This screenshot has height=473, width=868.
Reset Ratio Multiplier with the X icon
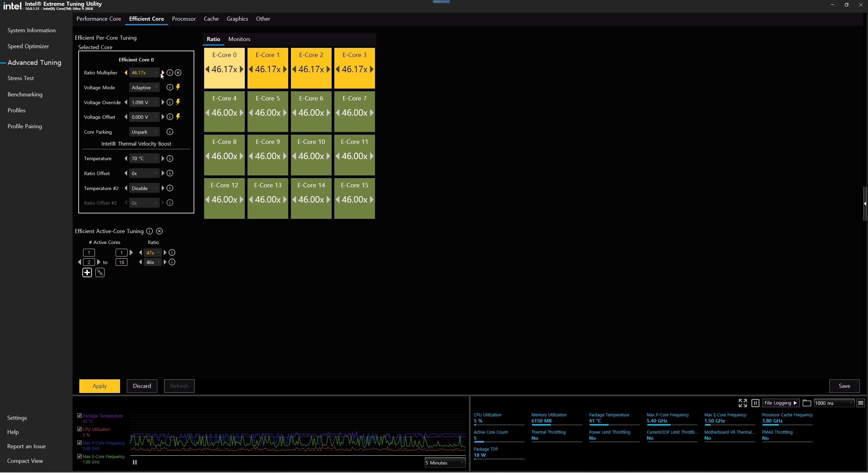tap(178, 73)
